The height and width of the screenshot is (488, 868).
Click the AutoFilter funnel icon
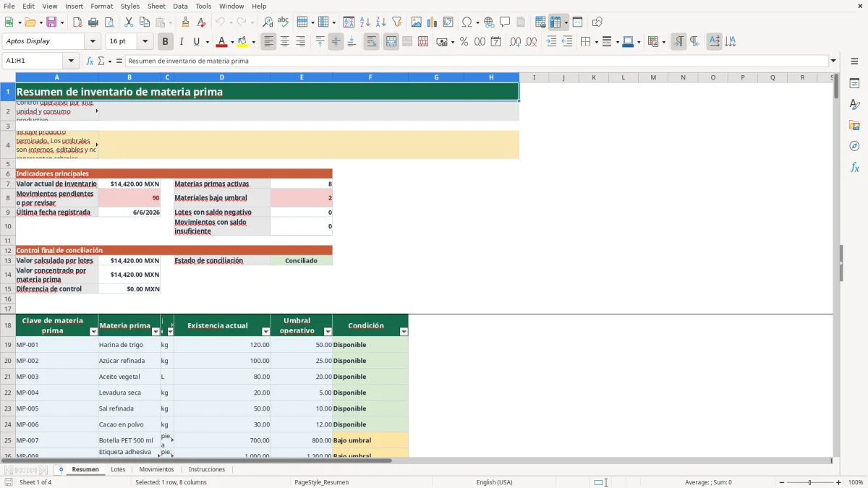click(x=397, y=22)
